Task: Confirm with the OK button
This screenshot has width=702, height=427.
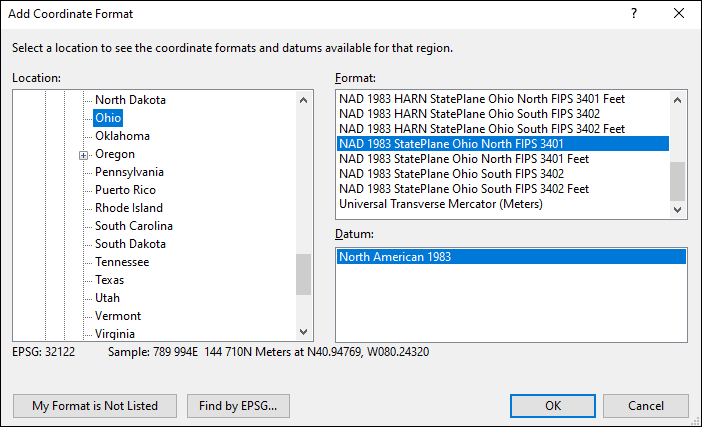Action: click(553, 406)
